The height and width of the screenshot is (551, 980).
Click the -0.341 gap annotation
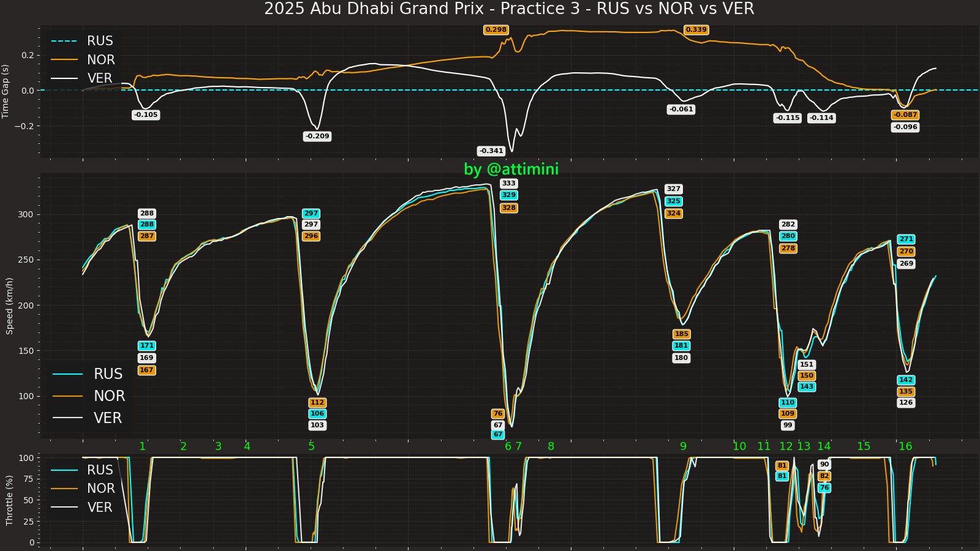[491, 151]
